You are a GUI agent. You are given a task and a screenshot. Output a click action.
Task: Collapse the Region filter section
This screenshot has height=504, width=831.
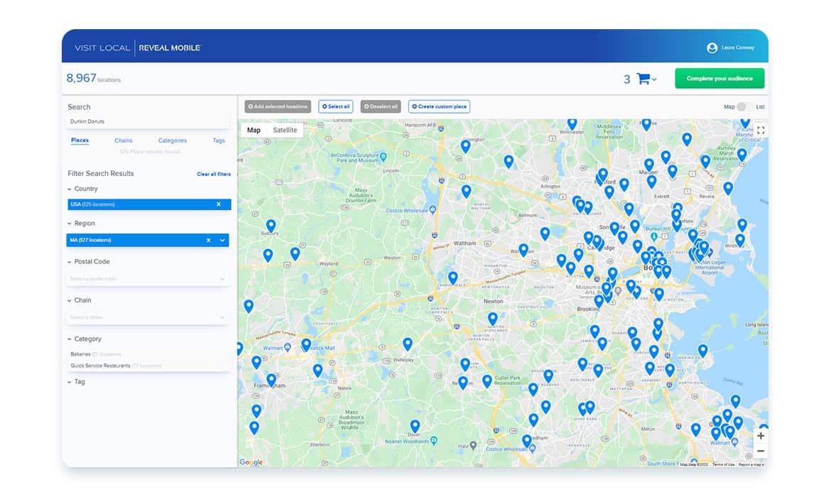pos(70,224)
